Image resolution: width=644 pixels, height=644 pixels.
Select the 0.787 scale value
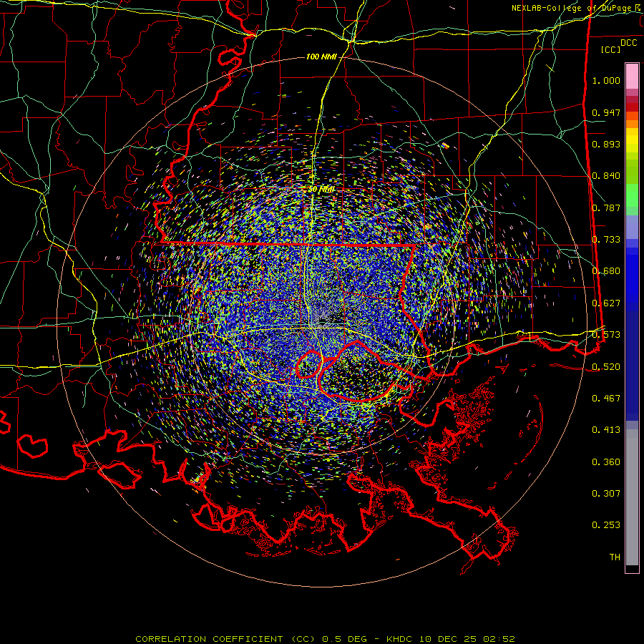coord(606,208)
